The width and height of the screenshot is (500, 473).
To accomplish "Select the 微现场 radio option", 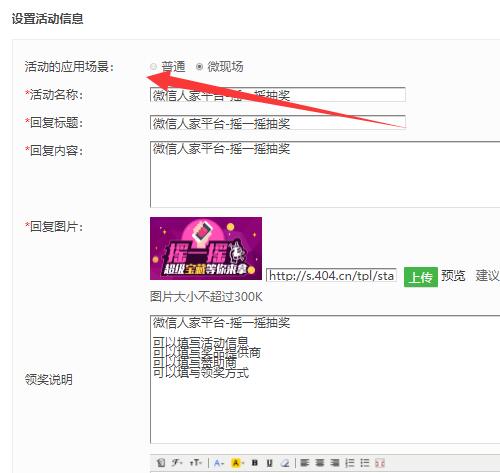I will [199, 67].
